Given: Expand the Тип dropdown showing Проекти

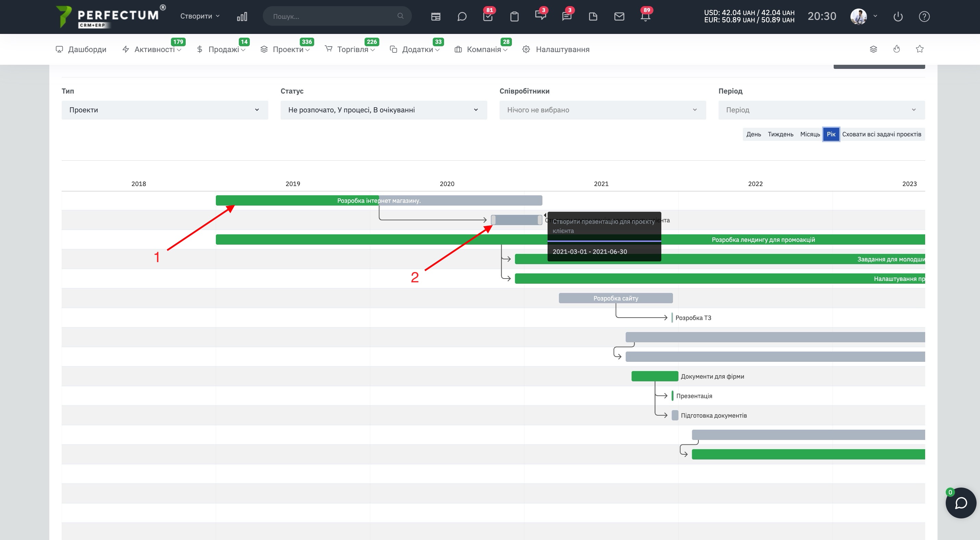Looking at the screenshot, I should click(165, 110).
